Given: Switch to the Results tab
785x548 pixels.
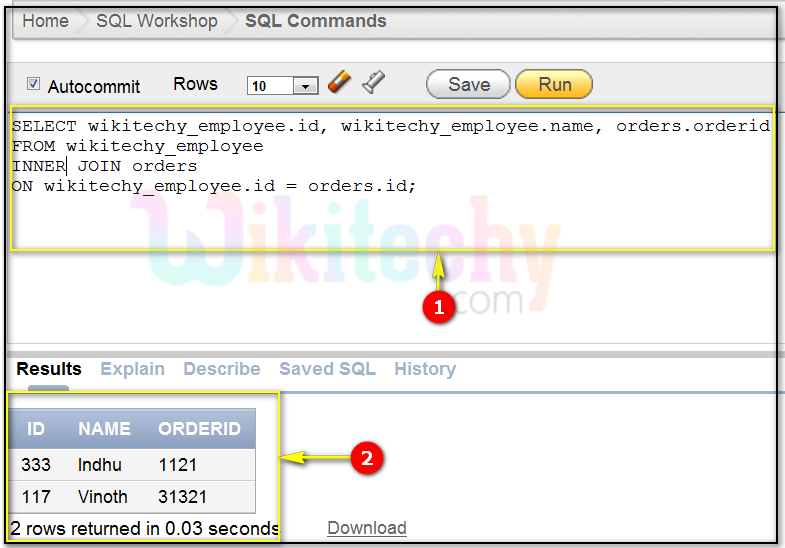Looking at the screenshot, I should click(x=49, y=369).
